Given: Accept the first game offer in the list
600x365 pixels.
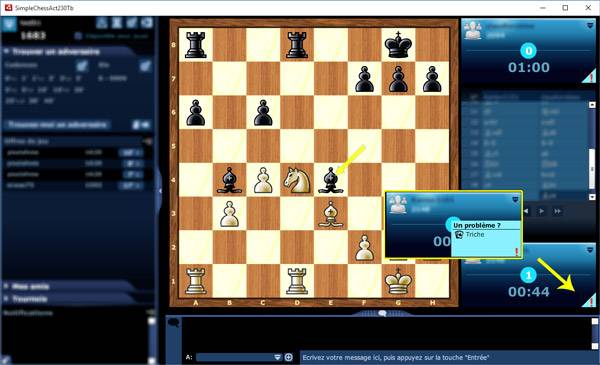Looking at the screenshot, I should coord(130,152).
